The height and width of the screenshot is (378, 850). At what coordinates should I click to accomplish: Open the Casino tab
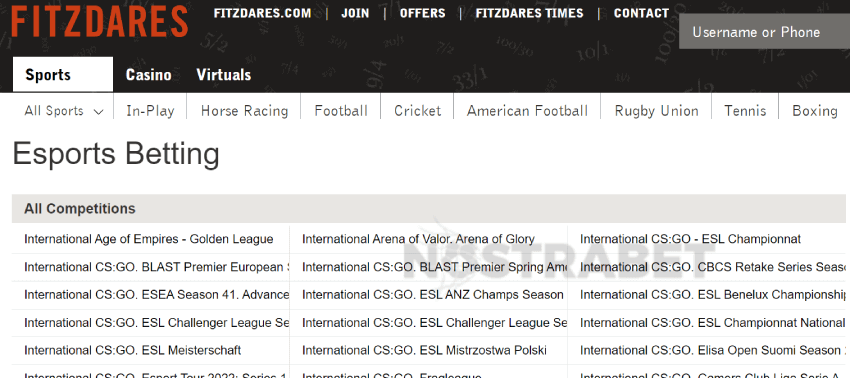[x=149, y=75]
